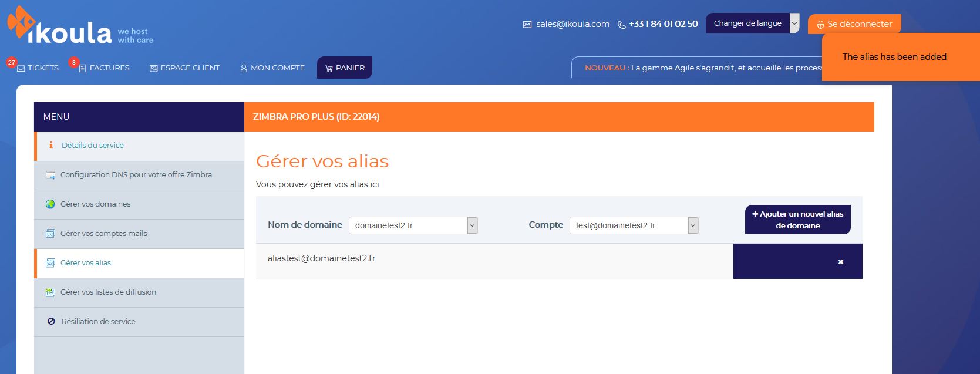Click the Compte label
This screenshot has width=980, height=374.
point(545,225)
